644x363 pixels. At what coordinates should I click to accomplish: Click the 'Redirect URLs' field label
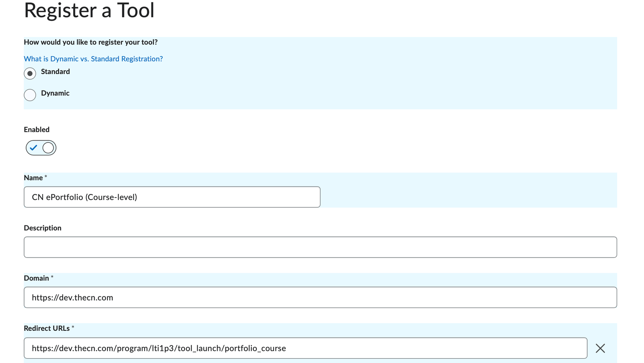pyautogui.click(x=47, y=328)
